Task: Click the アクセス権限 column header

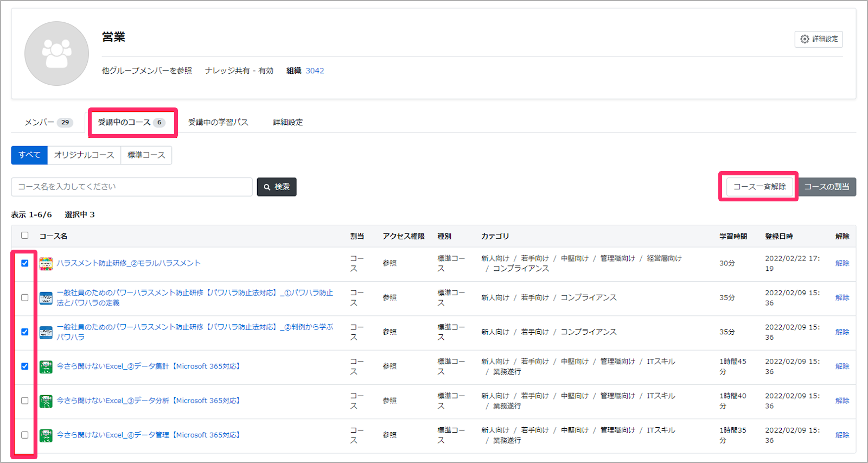Action: 404,236
